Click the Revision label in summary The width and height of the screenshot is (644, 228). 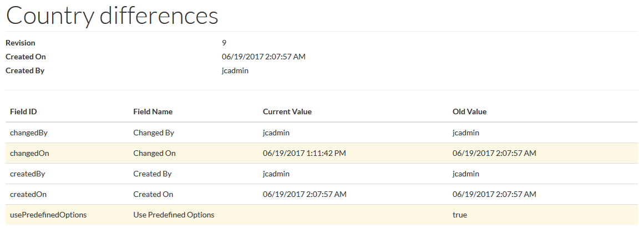[21, 43]
